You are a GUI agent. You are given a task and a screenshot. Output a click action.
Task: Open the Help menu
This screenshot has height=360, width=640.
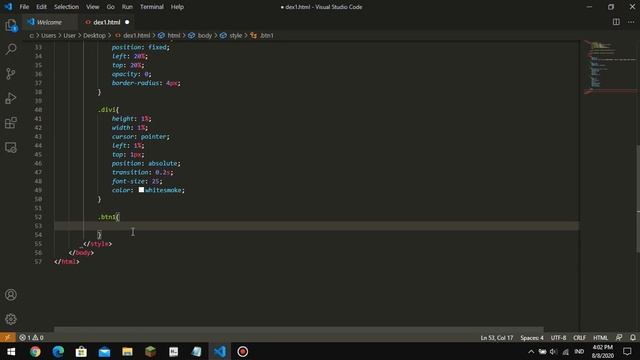(177, 7)
